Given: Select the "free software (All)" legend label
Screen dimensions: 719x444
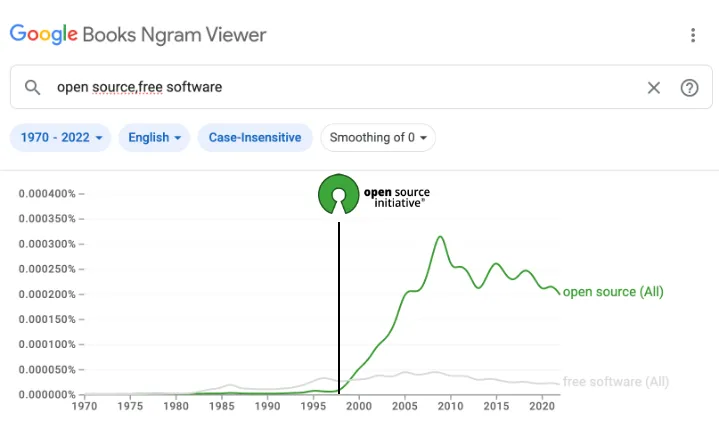Looking at the screenshot, I should pos(616,382).
